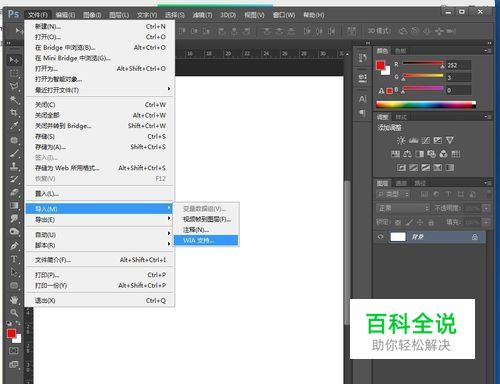The height and width of the screenshot is (384, 500).
Task: Toggle lock all in Layers panel
Action: coord(431,222)
